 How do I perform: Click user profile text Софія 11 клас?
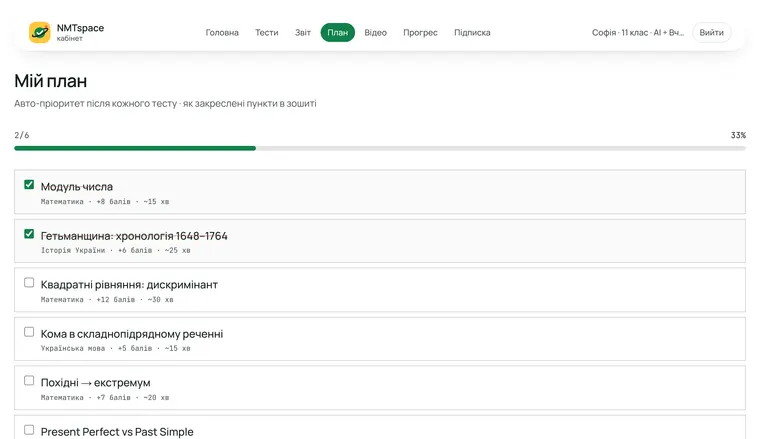pos(638,32)
